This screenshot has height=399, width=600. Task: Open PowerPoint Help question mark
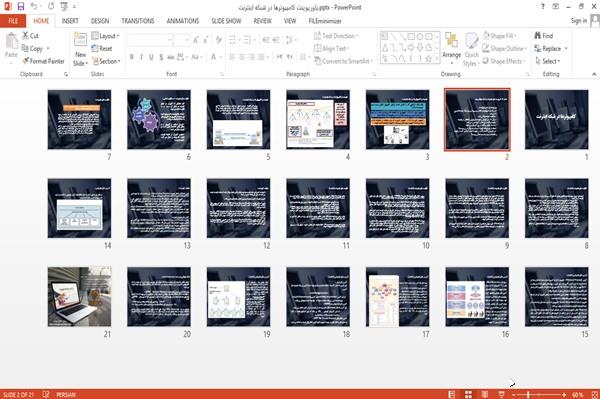543,7
